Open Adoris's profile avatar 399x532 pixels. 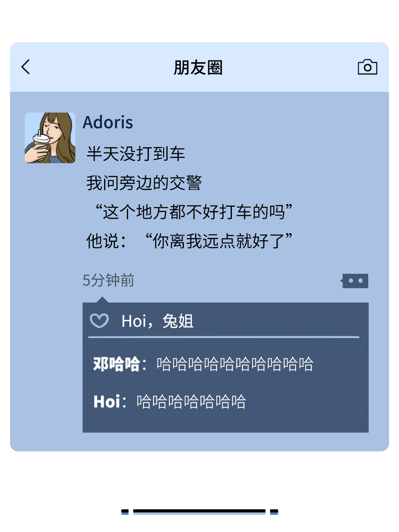coord(50,138)
